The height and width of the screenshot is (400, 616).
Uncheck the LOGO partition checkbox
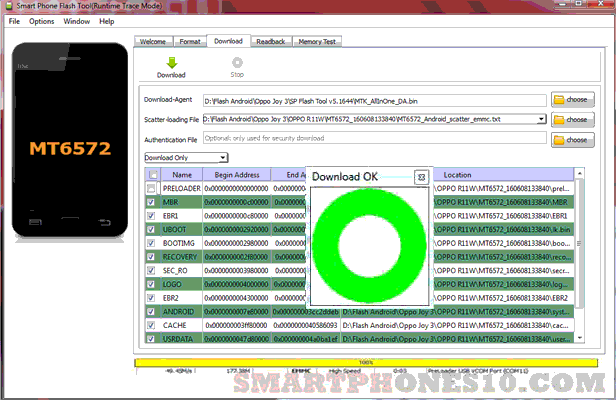151,284
